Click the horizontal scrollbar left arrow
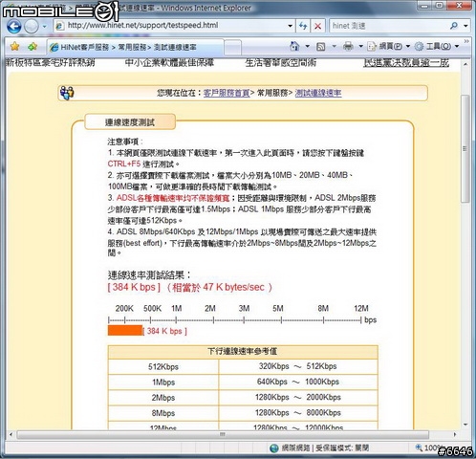476x459 pixels. 11,434
